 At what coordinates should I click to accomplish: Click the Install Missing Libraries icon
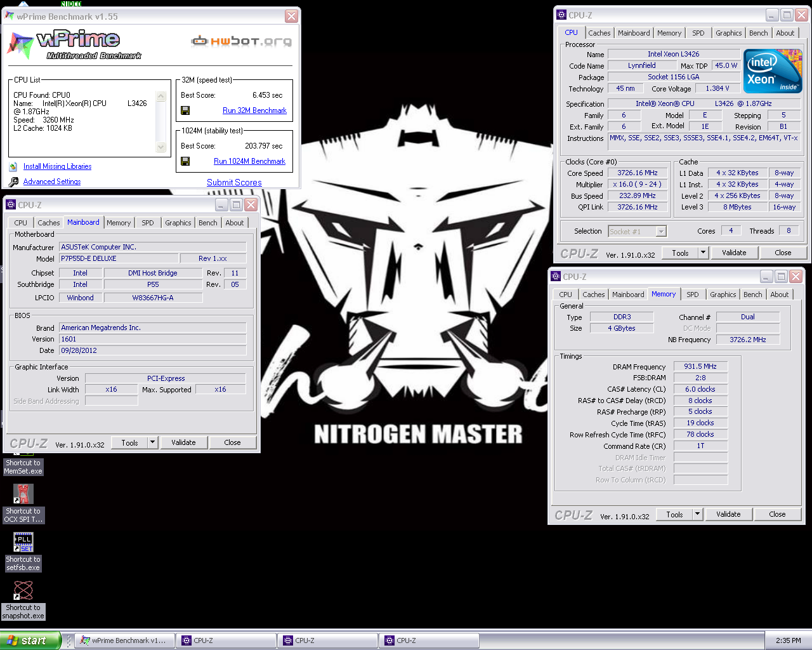click(x=13, y=166)
